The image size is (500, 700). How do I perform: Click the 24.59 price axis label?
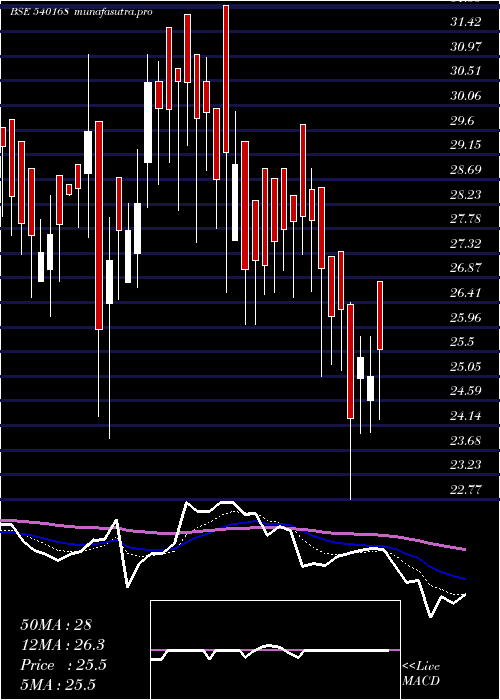coord(466,392)
